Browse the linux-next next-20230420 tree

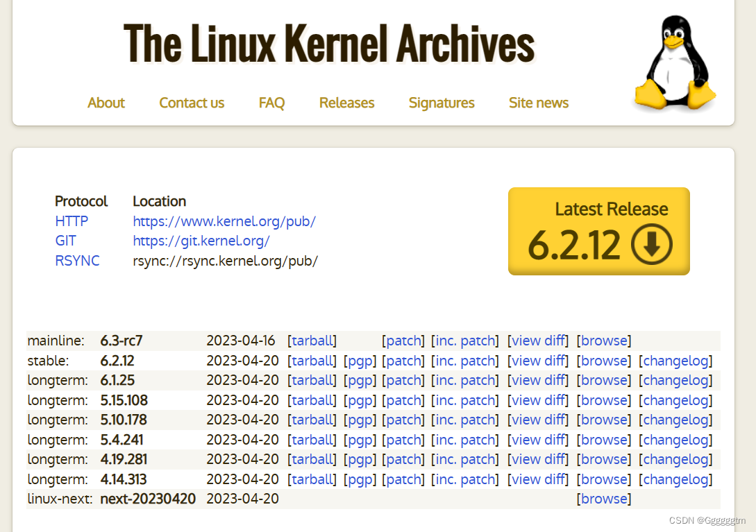point(604,499)
